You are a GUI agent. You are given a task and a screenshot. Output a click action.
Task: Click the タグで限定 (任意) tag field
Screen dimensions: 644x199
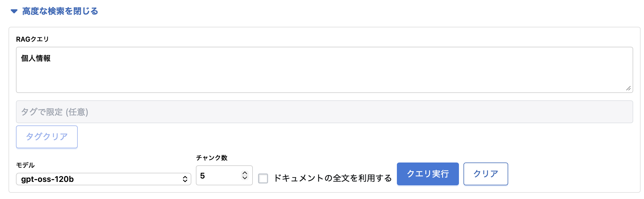click(x=324, y=112)
